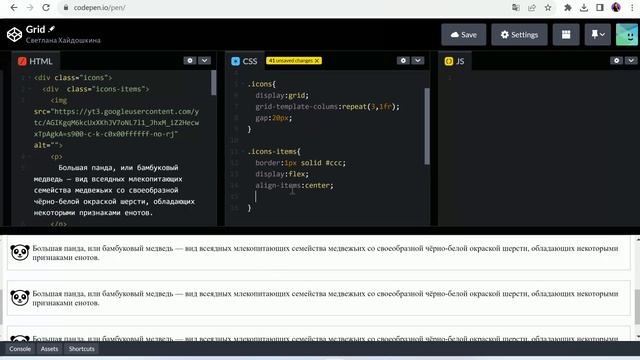Click the div class="icons" line
This screenshot has width=640, height=360.
tap(73, 78)
